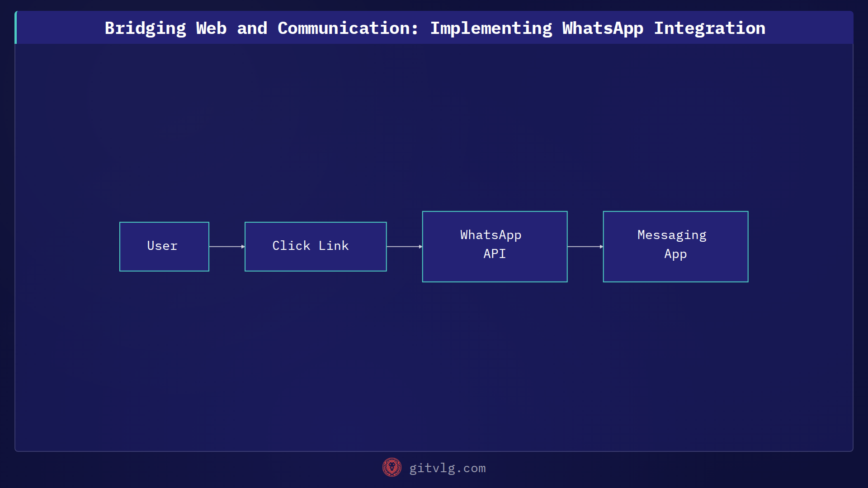Click the gitvlg lion logo icon
The height and width of the screenshot is (488, 868).
pos(392,467)
